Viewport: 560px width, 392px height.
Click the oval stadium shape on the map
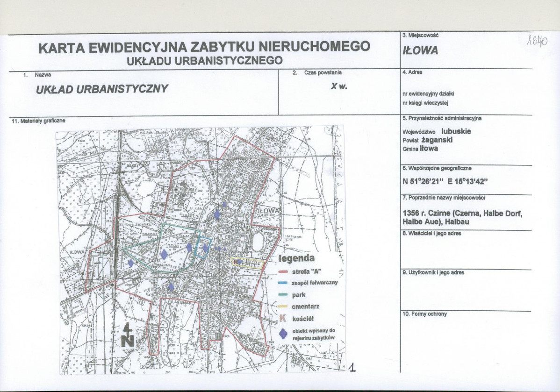click(258, 243)
